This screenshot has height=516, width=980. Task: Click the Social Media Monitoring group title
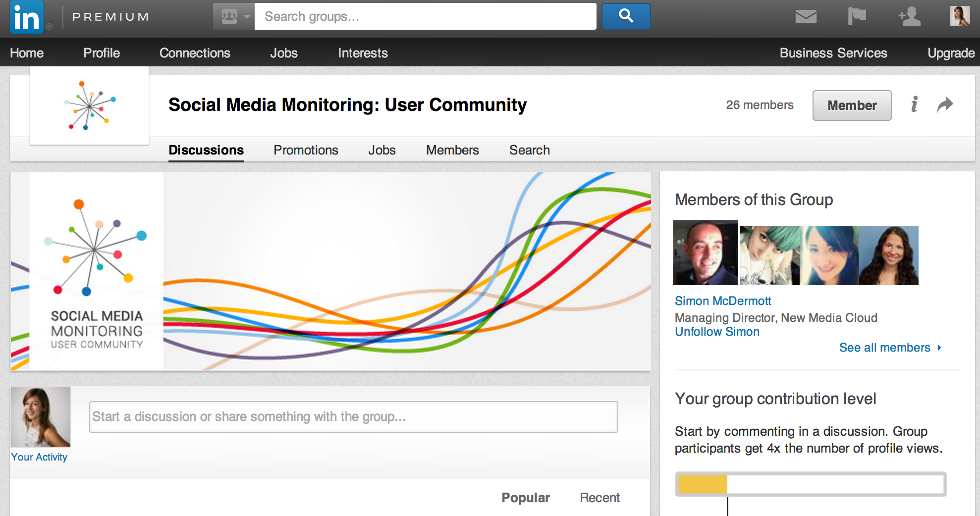(347, 105)
